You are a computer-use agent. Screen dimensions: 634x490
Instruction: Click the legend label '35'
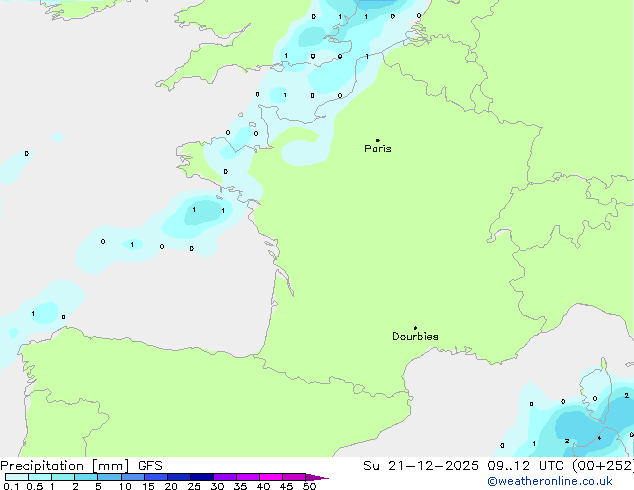tap(240, 486)
